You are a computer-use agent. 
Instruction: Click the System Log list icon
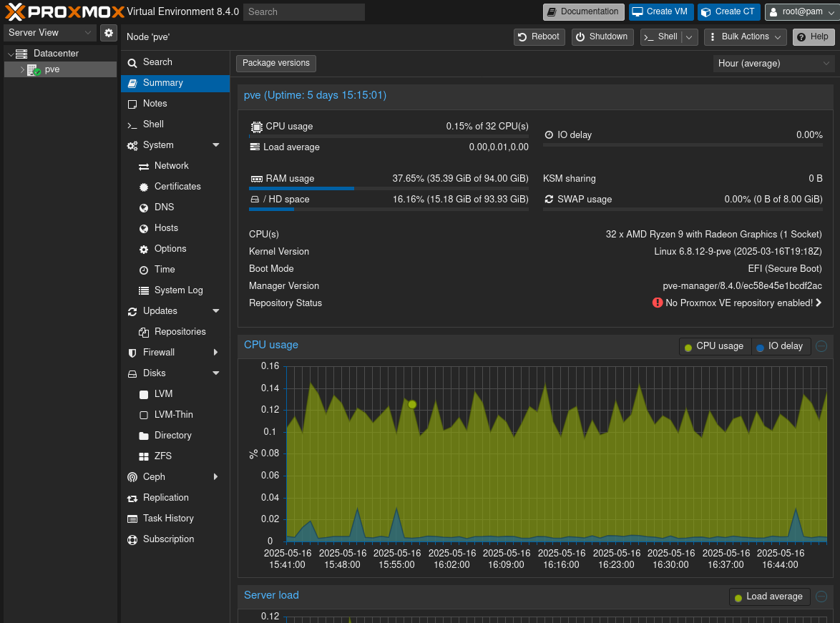(144, 291)
